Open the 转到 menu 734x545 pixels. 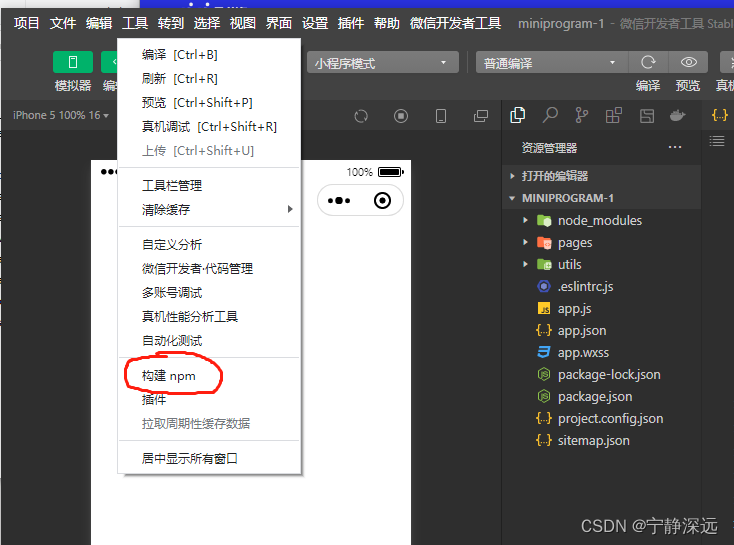tap(170, 23)
